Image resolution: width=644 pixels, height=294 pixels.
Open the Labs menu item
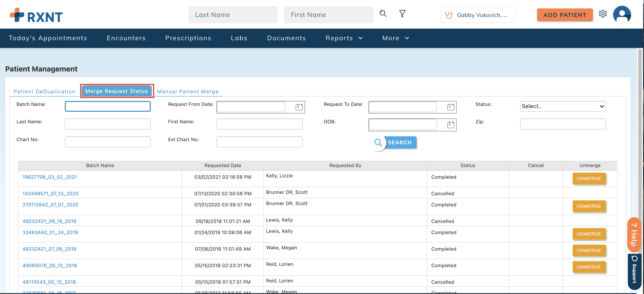point(239,38)
